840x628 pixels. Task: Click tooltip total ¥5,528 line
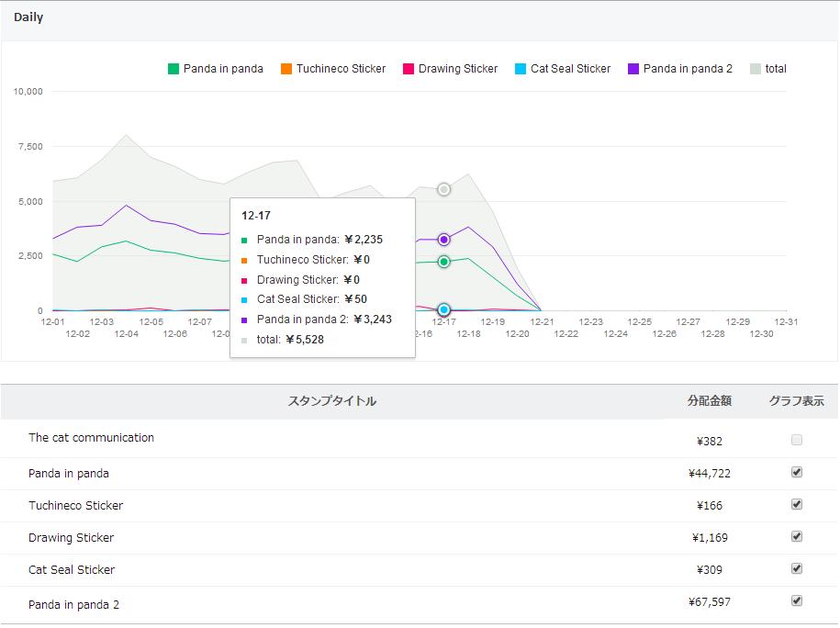coord(283,340)
